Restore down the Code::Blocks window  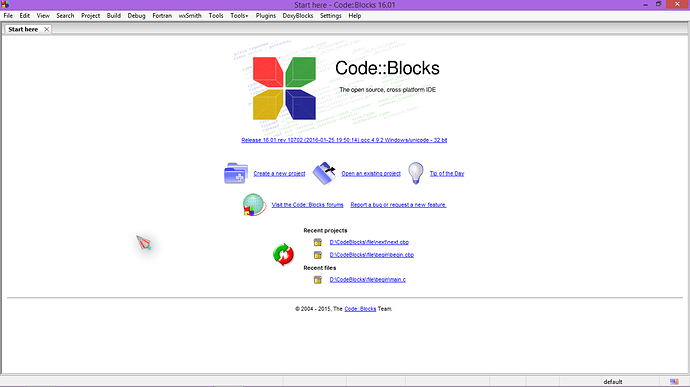coord(658,4)
